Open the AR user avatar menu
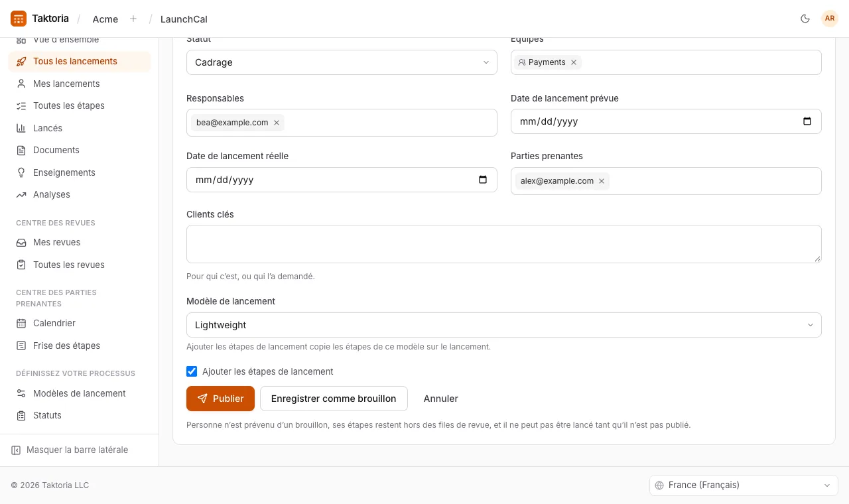The image size is (849, 504). tap(830, 19)
